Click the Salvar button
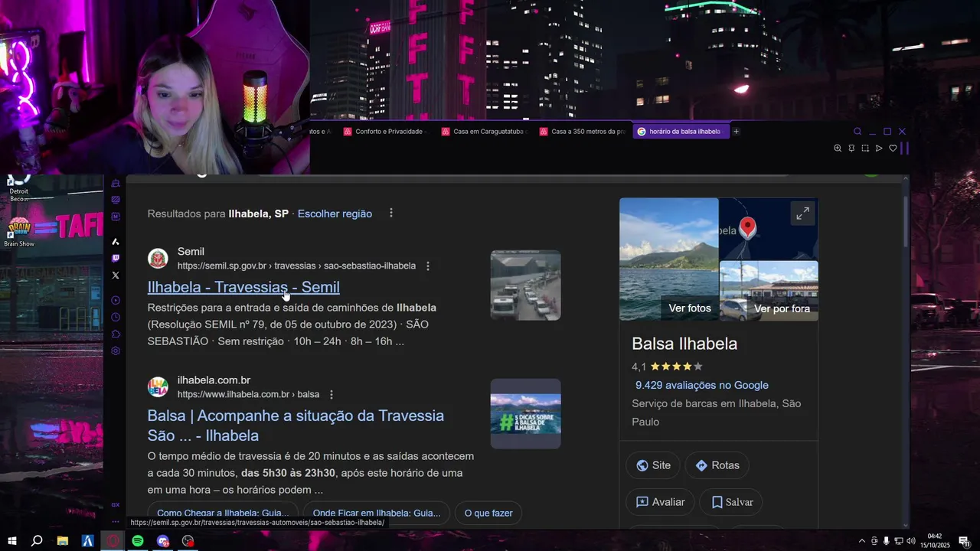 (731, 502)
